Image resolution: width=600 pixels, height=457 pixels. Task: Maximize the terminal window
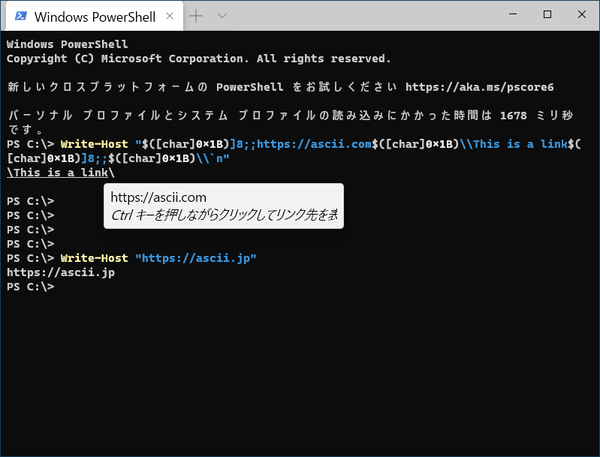[546, 15]
